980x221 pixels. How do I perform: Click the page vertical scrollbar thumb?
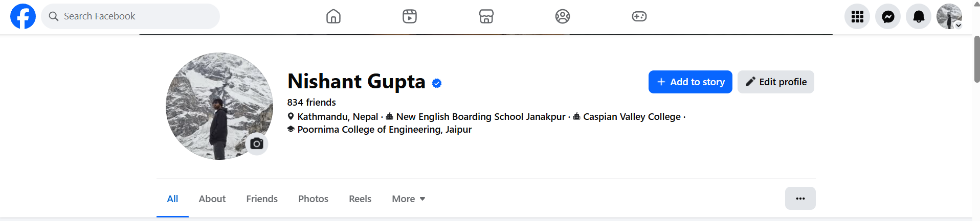coord(977,59)
